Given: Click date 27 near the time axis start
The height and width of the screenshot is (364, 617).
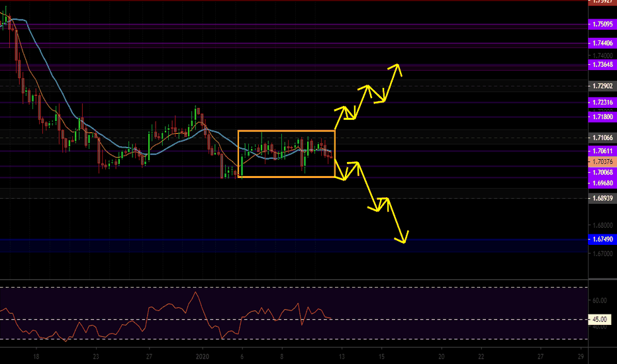Looking at the screenshot, I should point(149,355).
